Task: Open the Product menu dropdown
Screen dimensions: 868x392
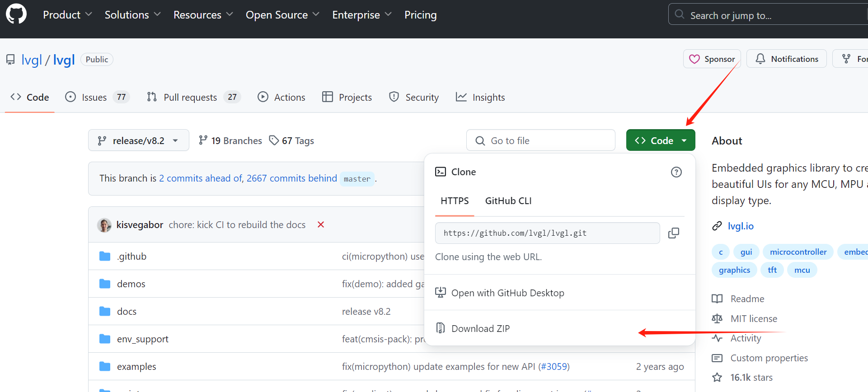Action: [67, 15]
